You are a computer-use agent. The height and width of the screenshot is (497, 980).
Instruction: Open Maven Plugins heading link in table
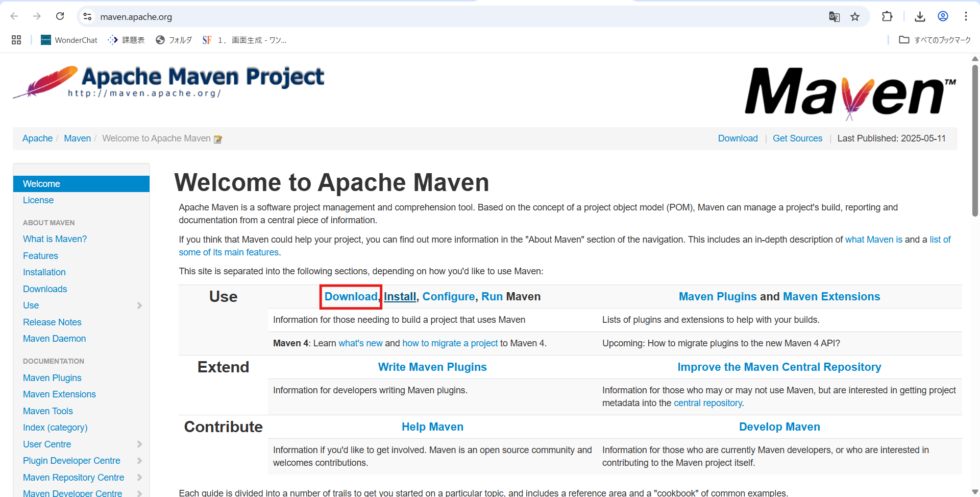[718, 297]
